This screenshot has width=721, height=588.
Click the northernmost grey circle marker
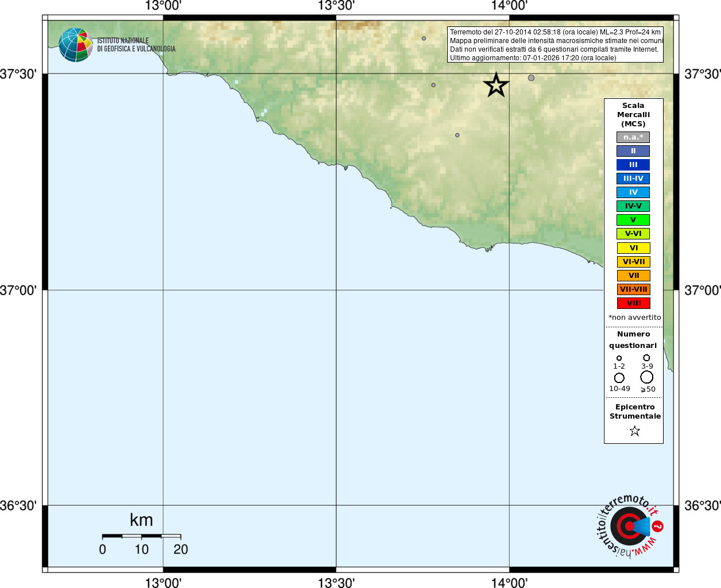coord(424,38)
